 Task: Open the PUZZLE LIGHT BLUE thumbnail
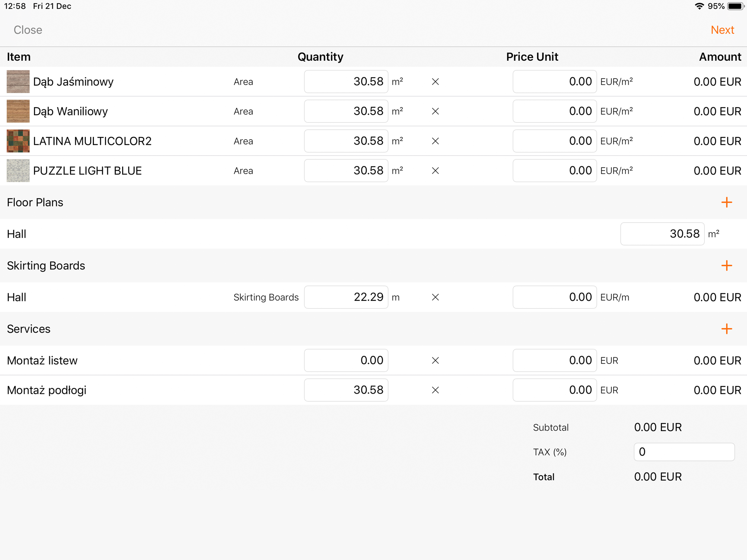coord(18,171)
